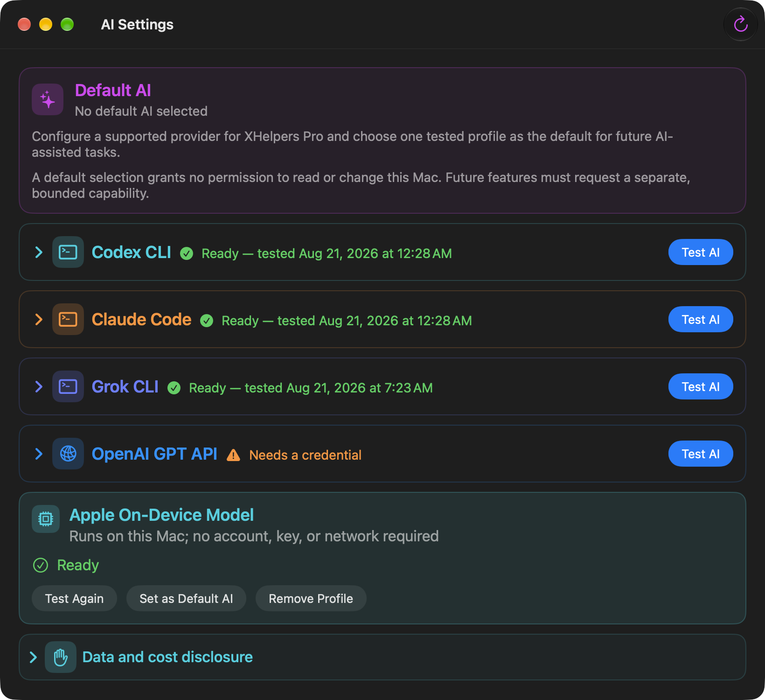Image resolution: width=765 pixels, height=700 pixels.
Task: Click the Grok CLI terminal icon
Action: click(68, 386)
